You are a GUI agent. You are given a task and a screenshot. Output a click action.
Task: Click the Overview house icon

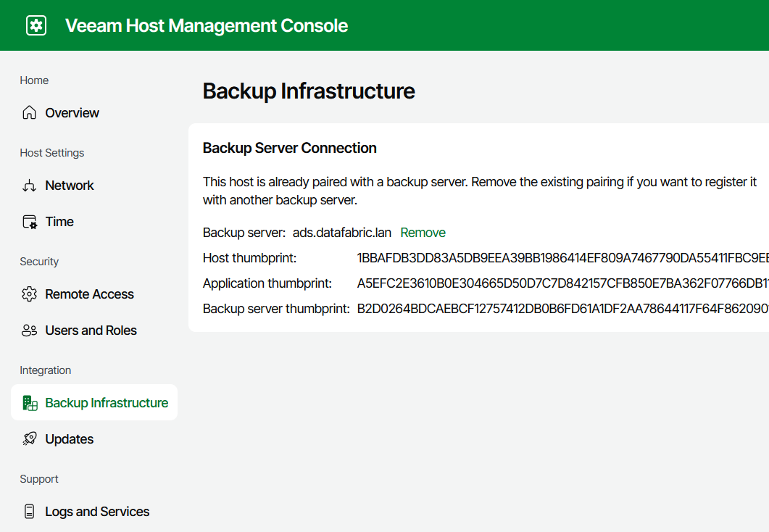tap(30, 113)
